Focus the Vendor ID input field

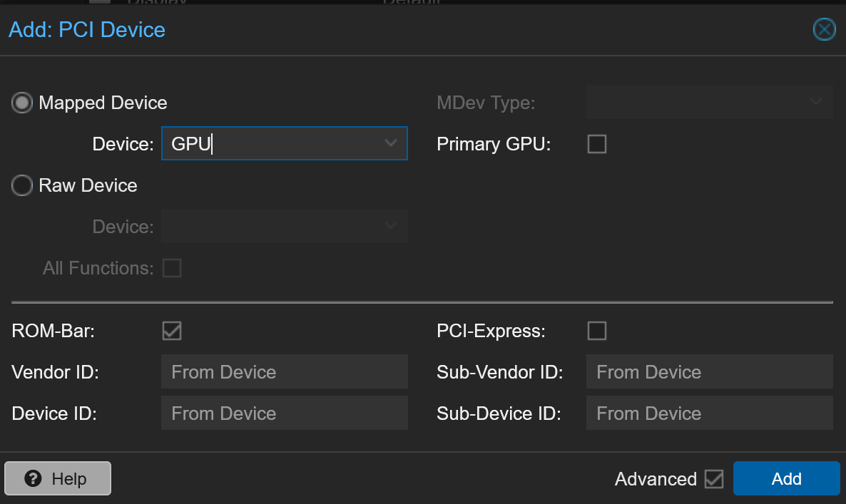pyautogui.click(x=284, y=372)
